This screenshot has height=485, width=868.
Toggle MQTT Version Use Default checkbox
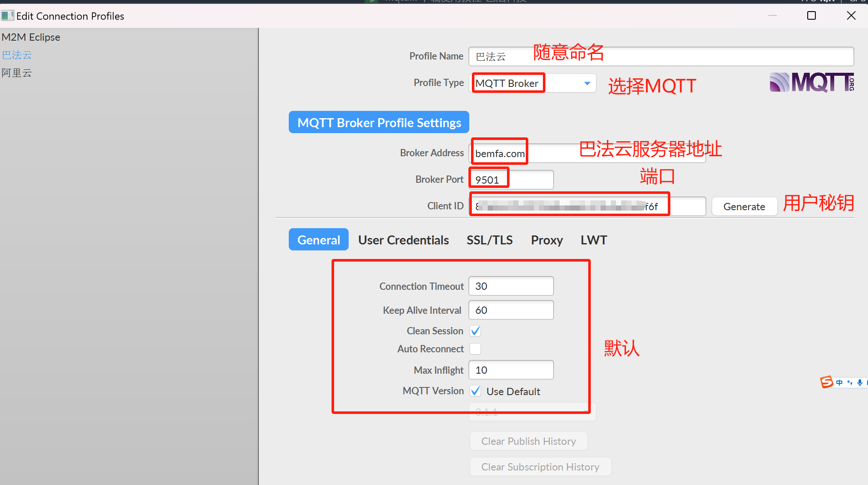(475, 391)
